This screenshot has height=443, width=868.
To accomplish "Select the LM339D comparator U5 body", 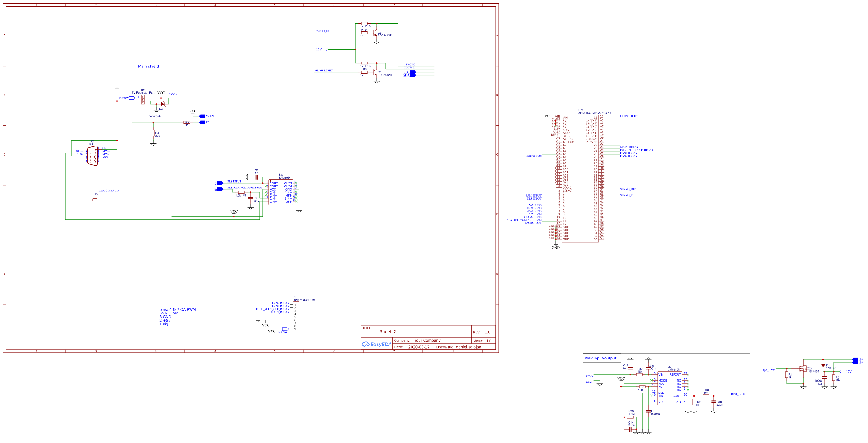I will coord(281,192).
